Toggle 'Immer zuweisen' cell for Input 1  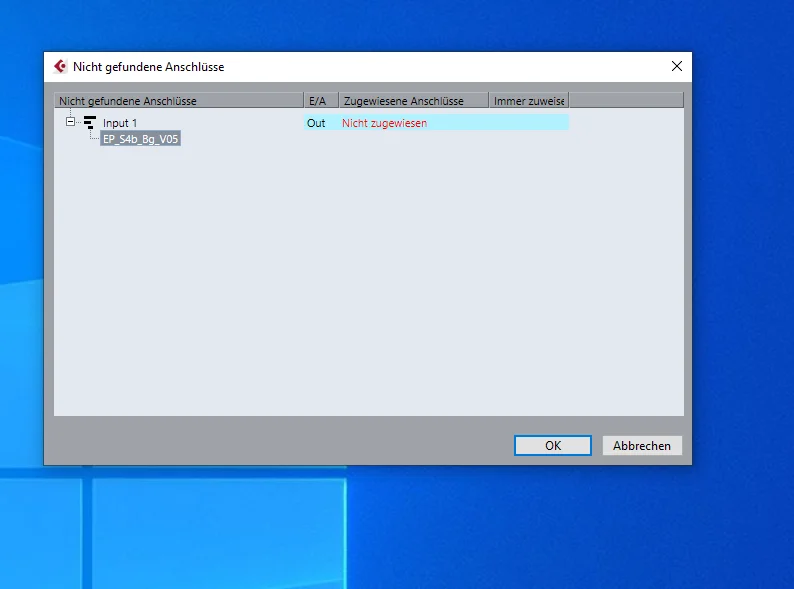(529, 123)
